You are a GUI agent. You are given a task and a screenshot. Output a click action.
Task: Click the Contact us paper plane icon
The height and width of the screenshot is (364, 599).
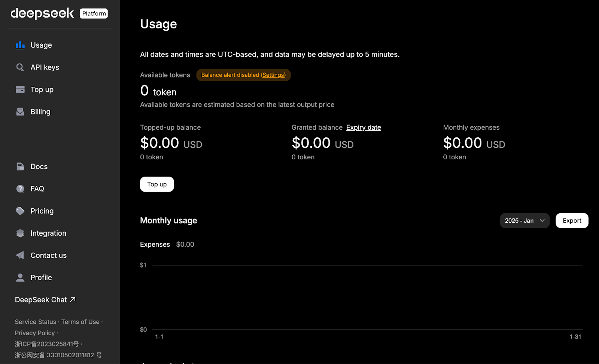pyautogui.click(x=20, y=255)
